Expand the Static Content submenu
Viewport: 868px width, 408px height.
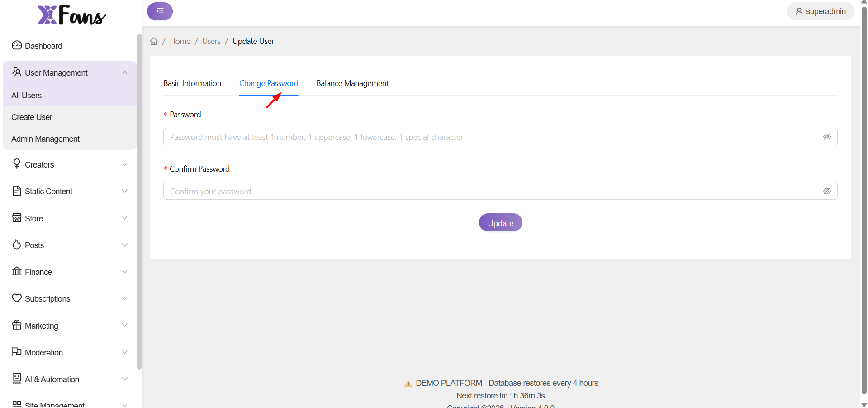pos(124,191)
